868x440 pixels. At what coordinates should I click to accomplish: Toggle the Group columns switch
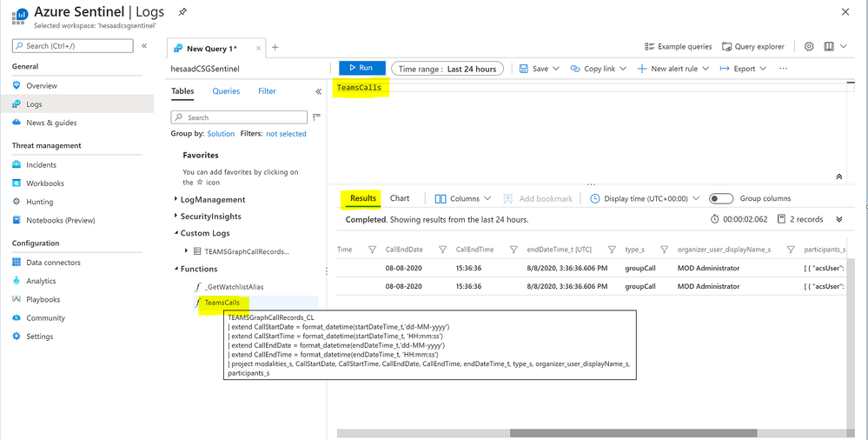(x=721, y=198)
